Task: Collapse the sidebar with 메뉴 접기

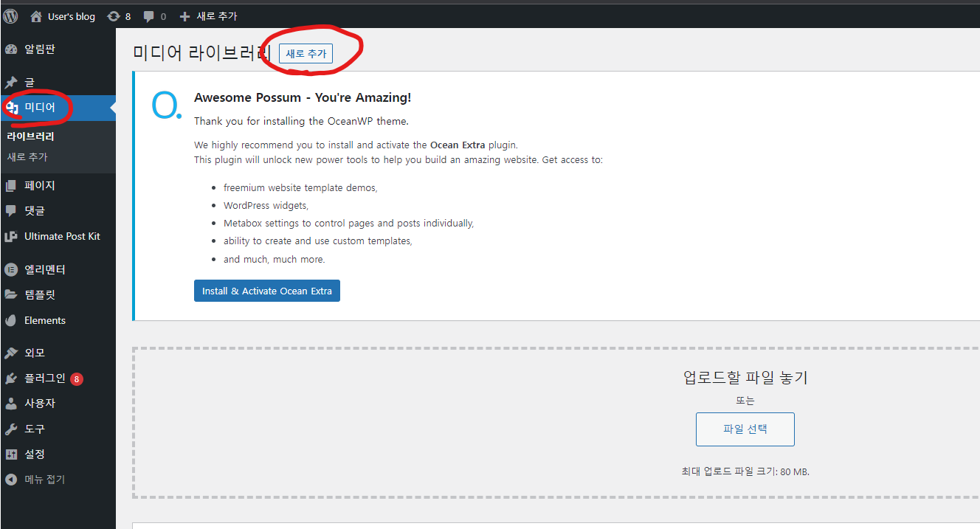Action: [x=44, y=480]
